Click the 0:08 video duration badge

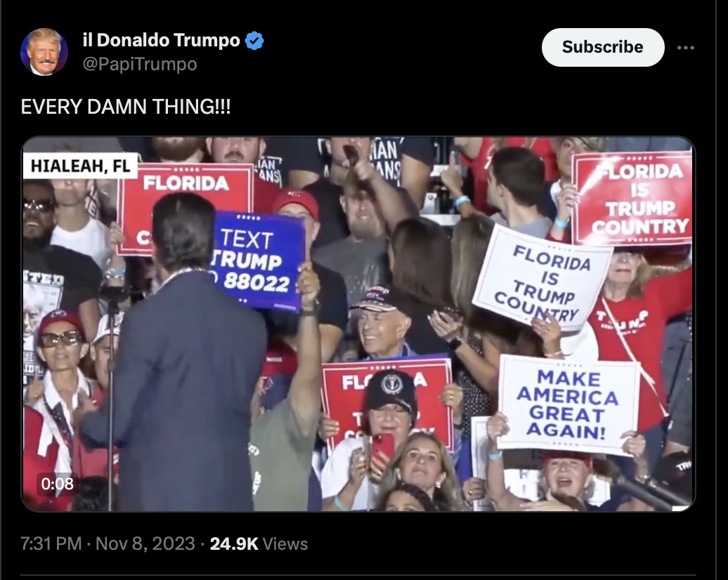pos(57,484)
